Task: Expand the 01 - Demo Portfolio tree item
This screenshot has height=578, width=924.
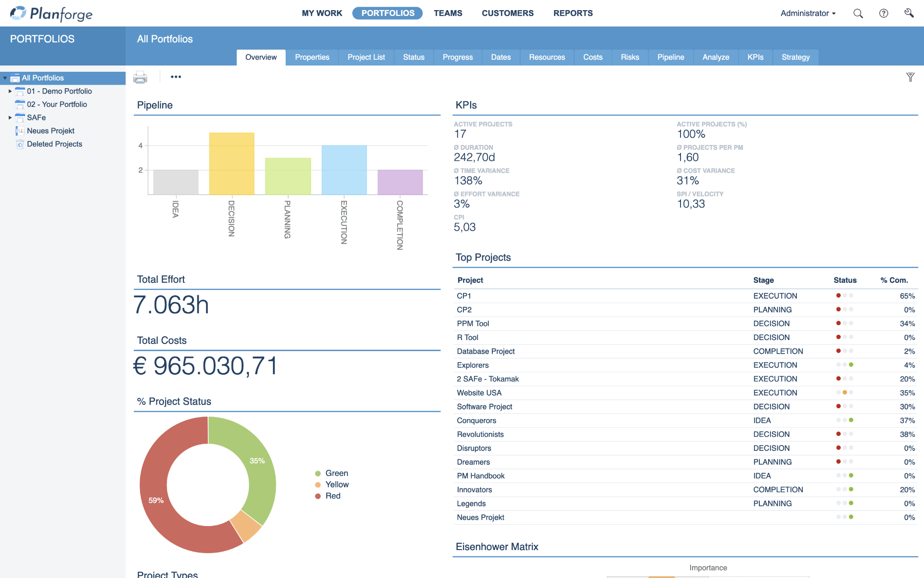Action: coord(9,91)
